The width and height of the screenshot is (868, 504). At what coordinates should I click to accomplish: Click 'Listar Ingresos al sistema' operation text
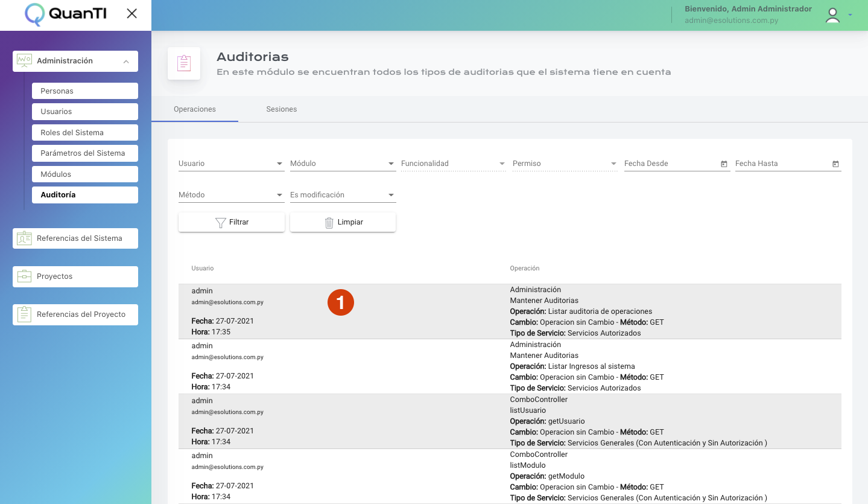(x=591, y=366)
